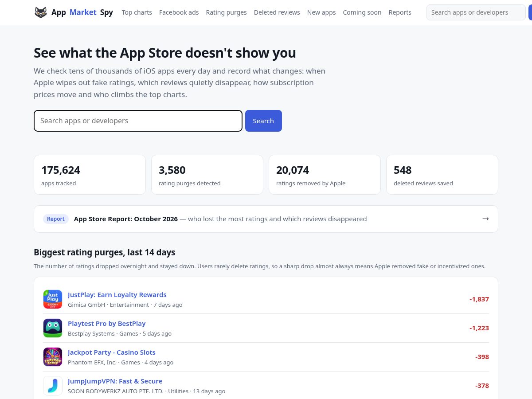Click the -1,837 rating drop value
The width and height of the screenshot is (532, 399).
point(479,299)
